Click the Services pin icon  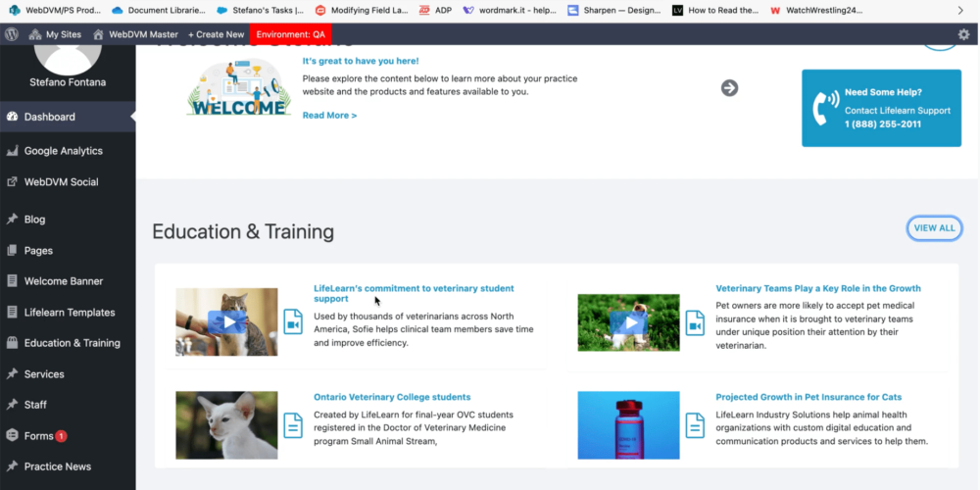(11, 373)
